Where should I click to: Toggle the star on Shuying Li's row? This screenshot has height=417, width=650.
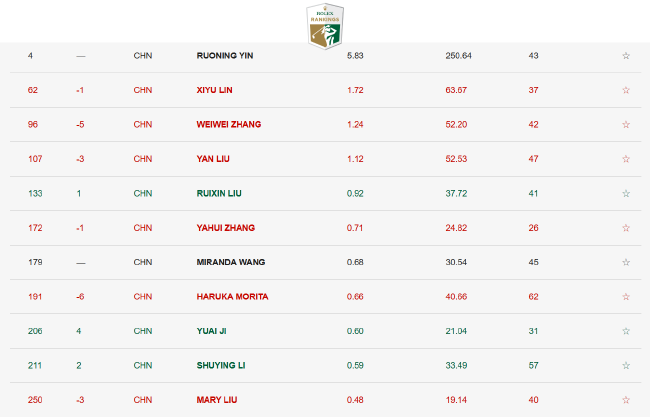pyautogui.click(x=626, y=365)
